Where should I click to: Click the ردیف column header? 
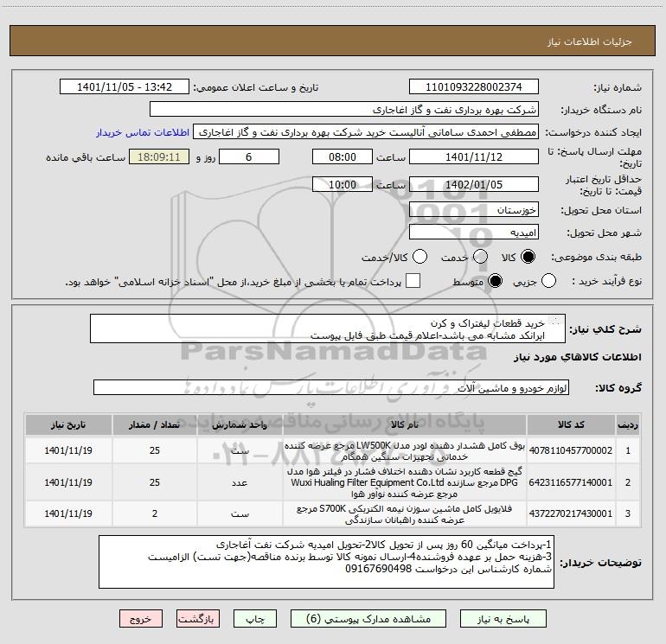pyautogui.click(x=628, y=425)
